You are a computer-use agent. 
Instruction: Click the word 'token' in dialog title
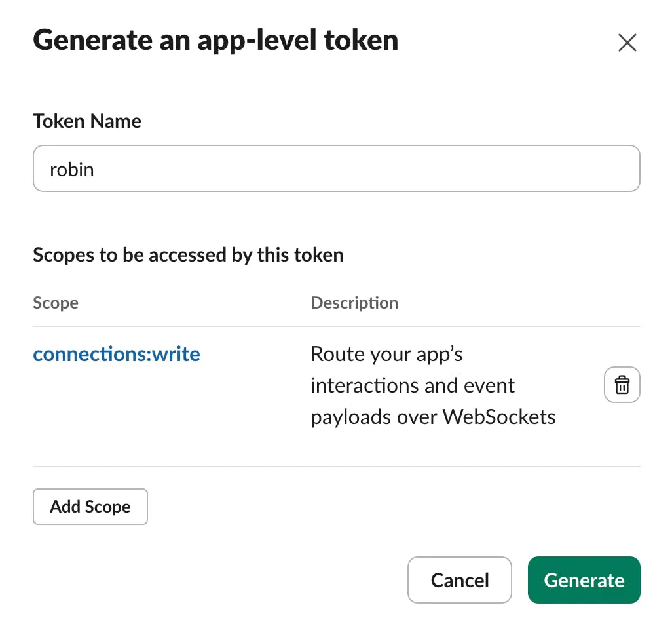click(362, 40)
